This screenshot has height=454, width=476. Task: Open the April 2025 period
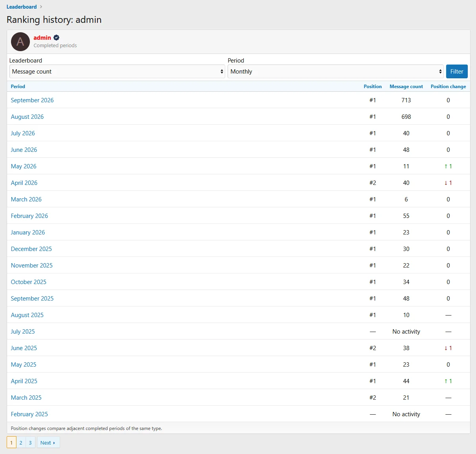pyautogui.click(x=24, y=381)
